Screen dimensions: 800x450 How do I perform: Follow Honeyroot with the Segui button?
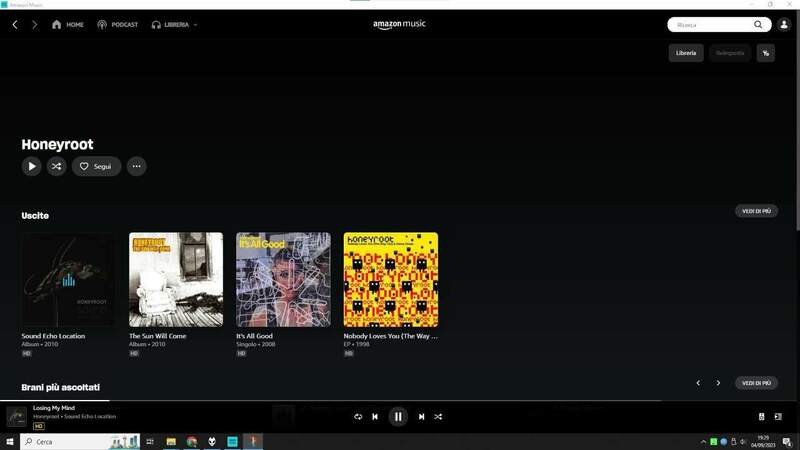pyautogui.click(x=96, y=167)
